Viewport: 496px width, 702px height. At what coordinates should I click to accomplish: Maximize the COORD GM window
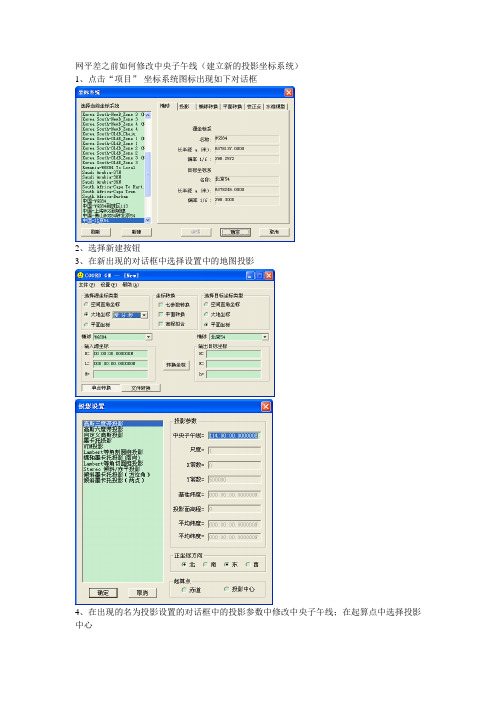coord(259,275)
